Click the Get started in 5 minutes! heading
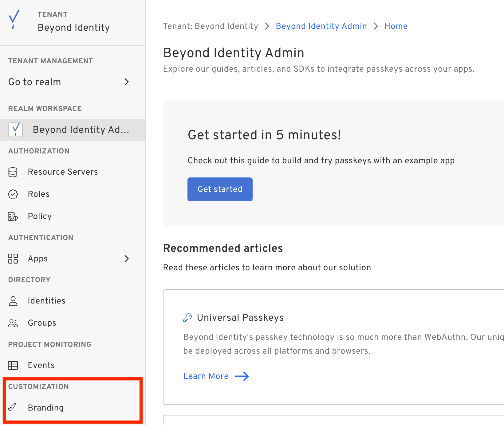Screen dimensions: 504x425 point(265,135)
